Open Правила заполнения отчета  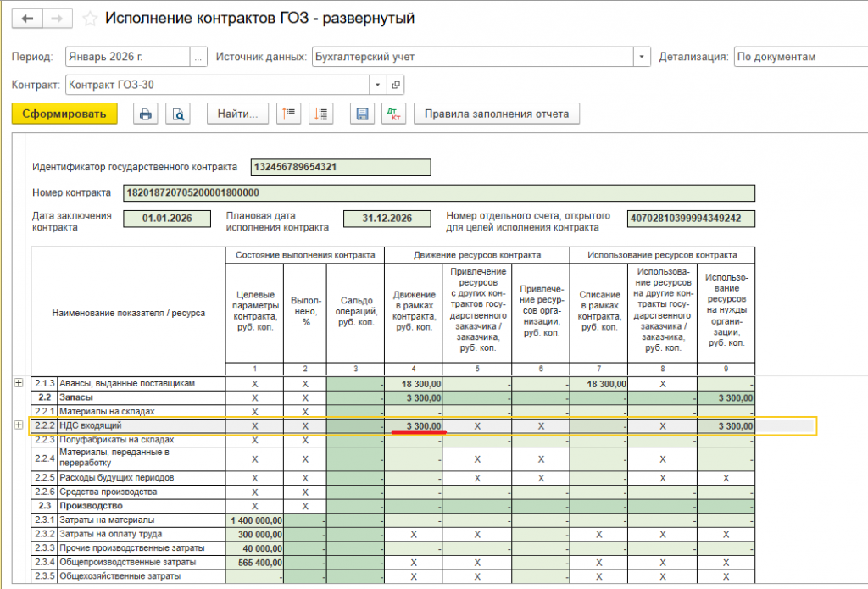coord(497,114)
